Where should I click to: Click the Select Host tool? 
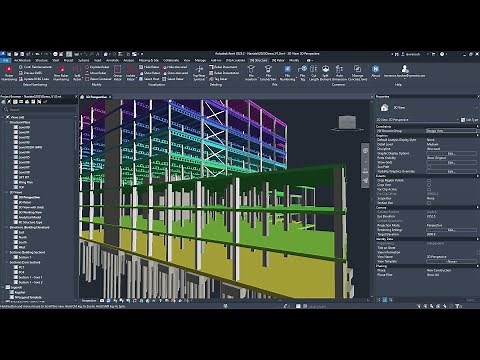(149, 79)
